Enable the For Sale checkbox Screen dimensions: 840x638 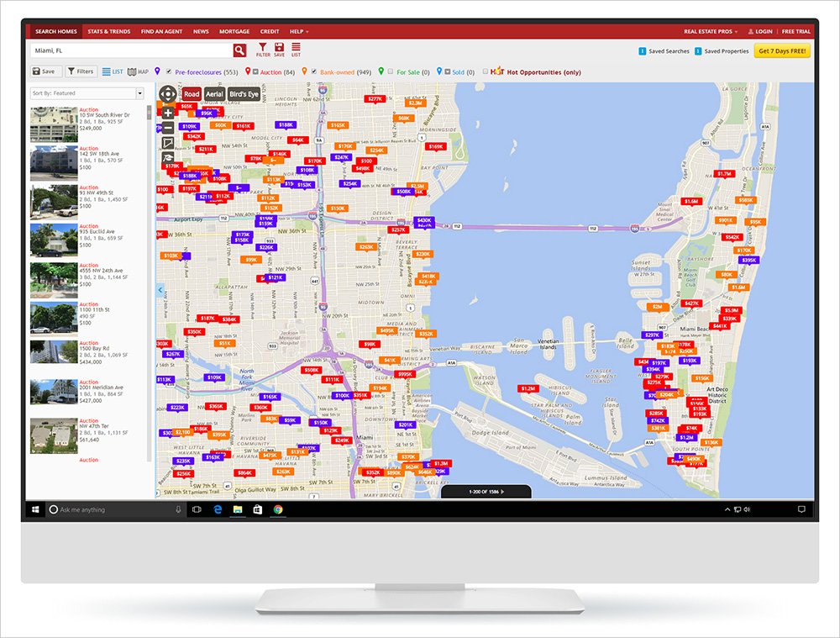[391, 72]
